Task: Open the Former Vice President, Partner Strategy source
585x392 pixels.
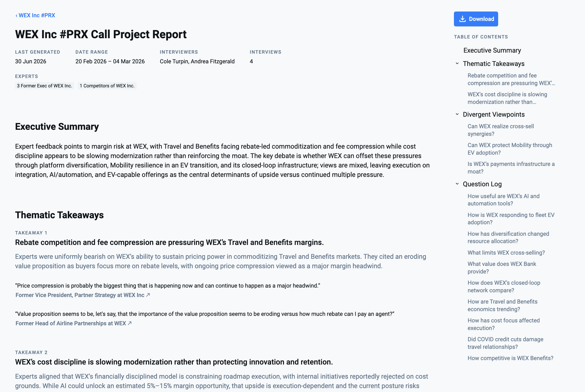Action: tap(80, 295)
